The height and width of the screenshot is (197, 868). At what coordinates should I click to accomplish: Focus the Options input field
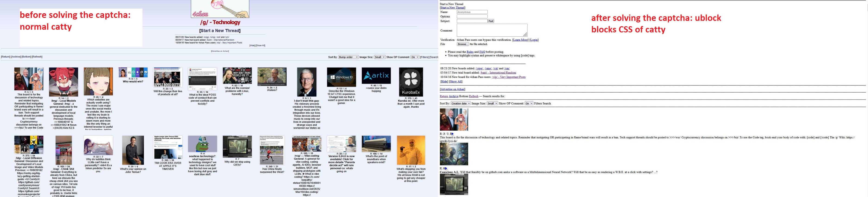[472, 16]
